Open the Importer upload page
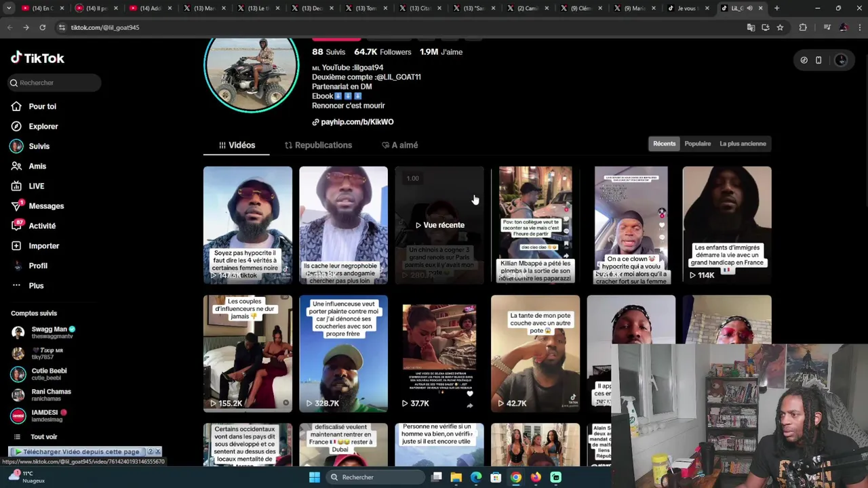The height and width of the screenshot is (488, 868). tap(43, 246)
